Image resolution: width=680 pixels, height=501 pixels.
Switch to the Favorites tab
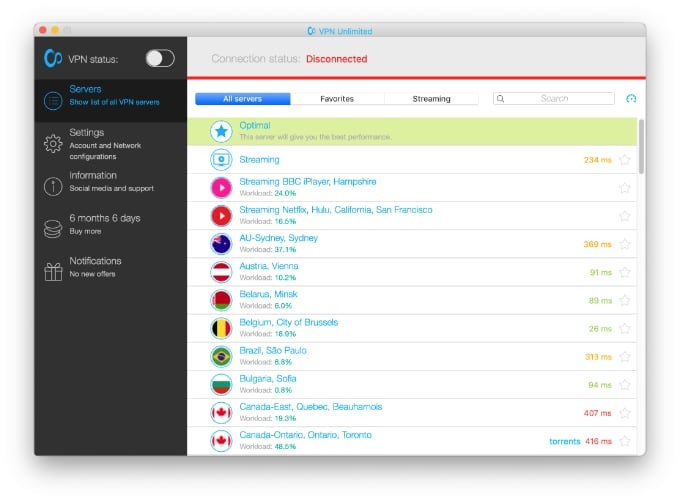click(x=337, y=99)
